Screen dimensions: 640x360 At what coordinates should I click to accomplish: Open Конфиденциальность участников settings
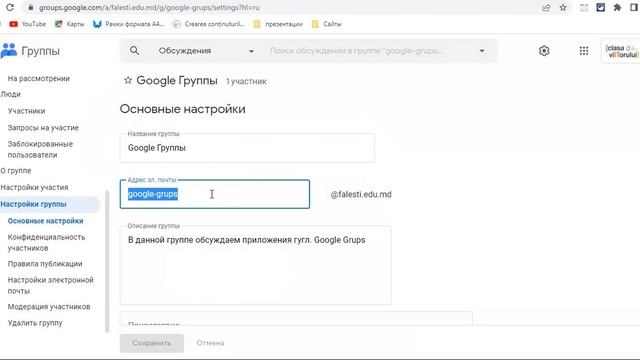pyautogui.click(x=46, y=242)
